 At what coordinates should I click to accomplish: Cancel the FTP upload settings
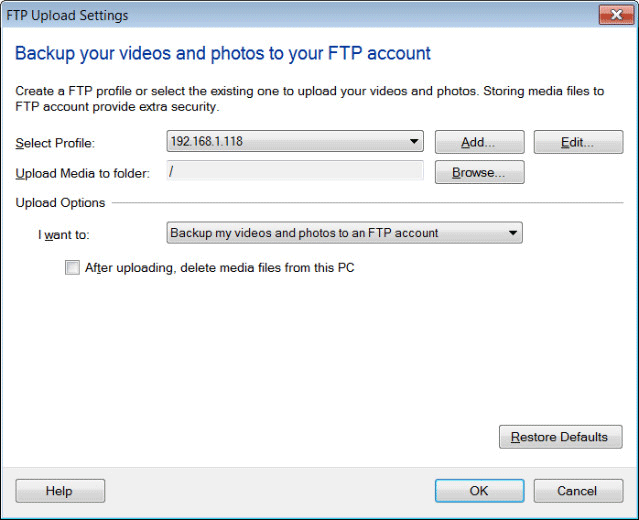click(577, 490)
